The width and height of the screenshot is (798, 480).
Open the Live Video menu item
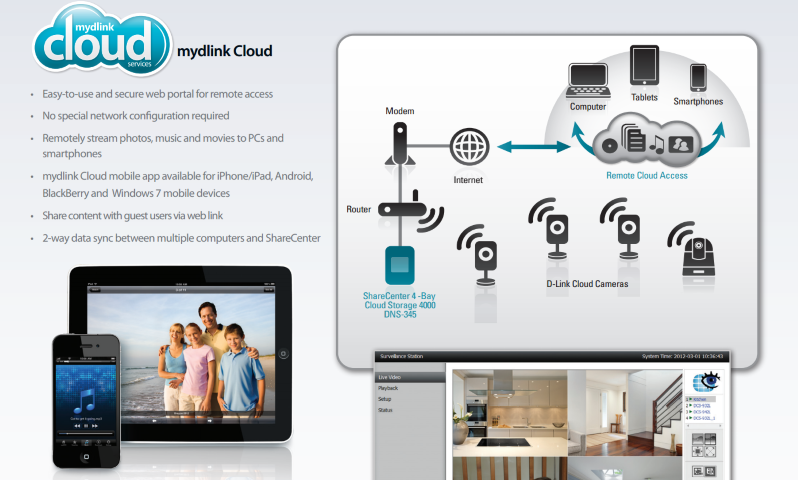410,377
